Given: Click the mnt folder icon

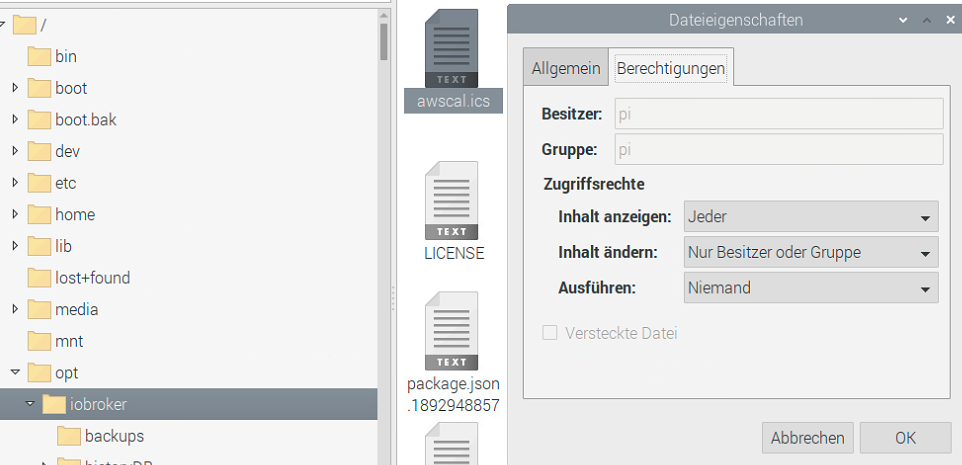Looking at the screenshot, I should [x=39, y=341].
